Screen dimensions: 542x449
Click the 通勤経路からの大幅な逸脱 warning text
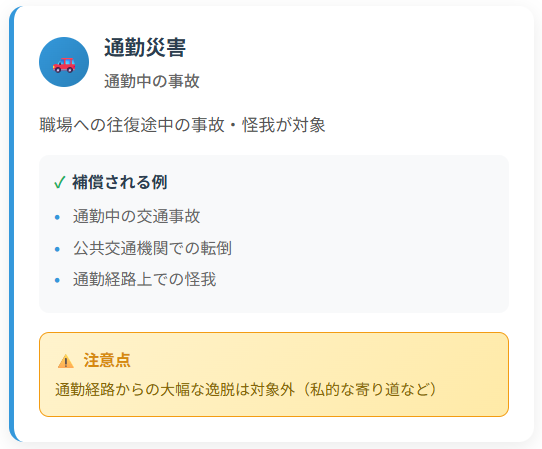pyautogui.click(x=175, y=390)
